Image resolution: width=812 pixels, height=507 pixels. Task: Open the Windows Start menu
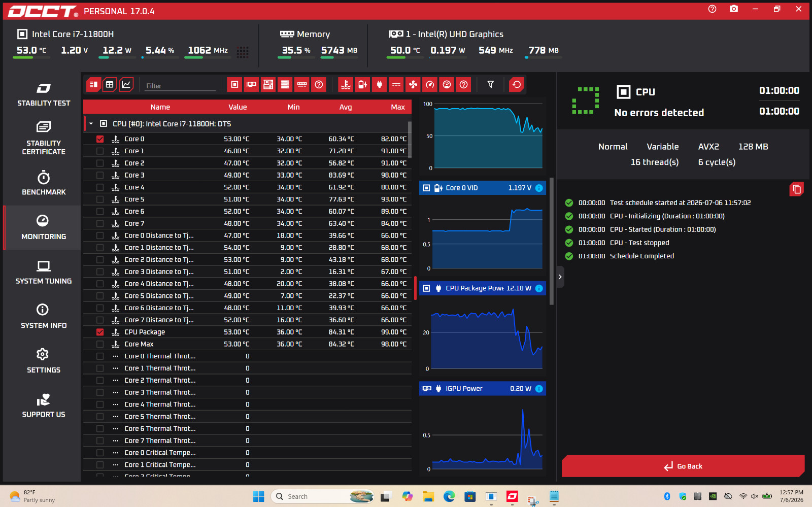pyautogui.click(x=259, y=496)
